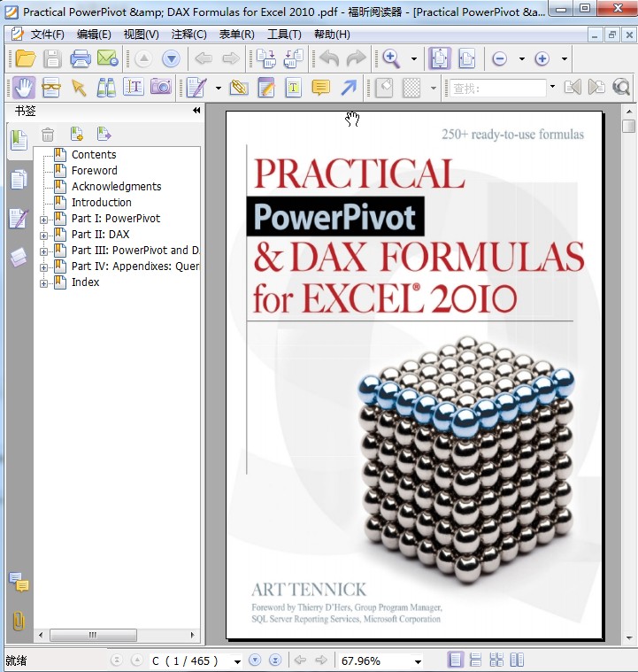
Task: Select the Hand tool
Action: click(x=24, y=88)
